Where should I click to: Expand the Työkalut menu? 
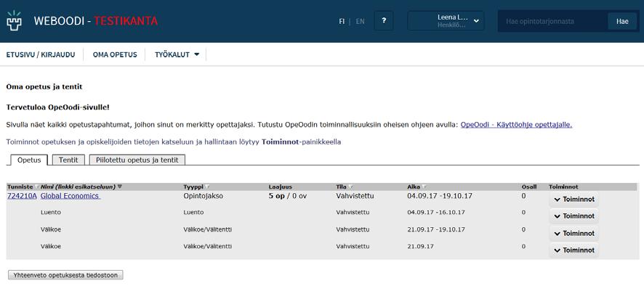(x=177, y=54)
